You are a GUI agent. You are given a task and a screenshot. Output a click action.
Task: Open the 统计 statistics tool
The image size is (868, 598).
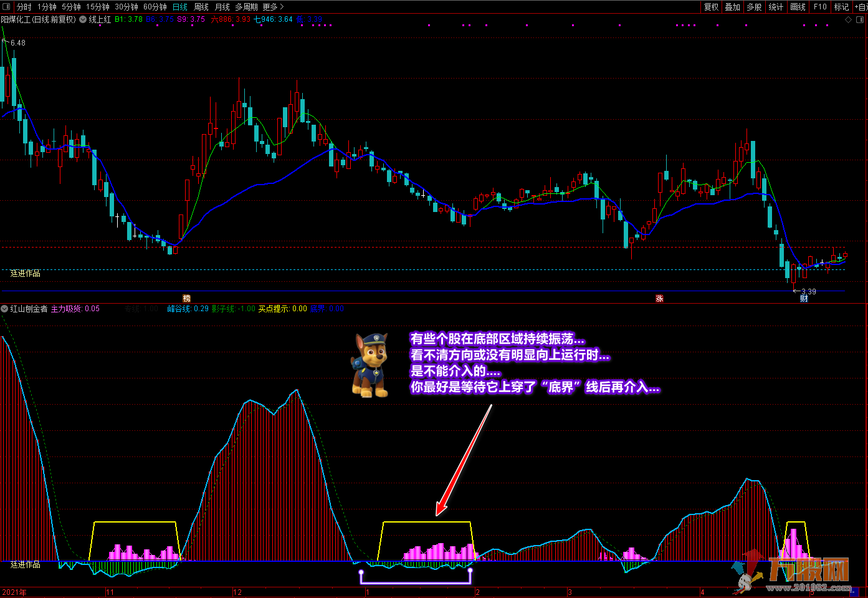776,7
